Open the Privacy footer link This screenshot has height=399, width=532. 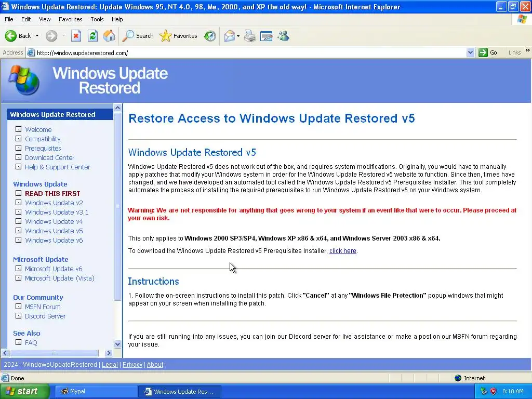pos(132,364)
